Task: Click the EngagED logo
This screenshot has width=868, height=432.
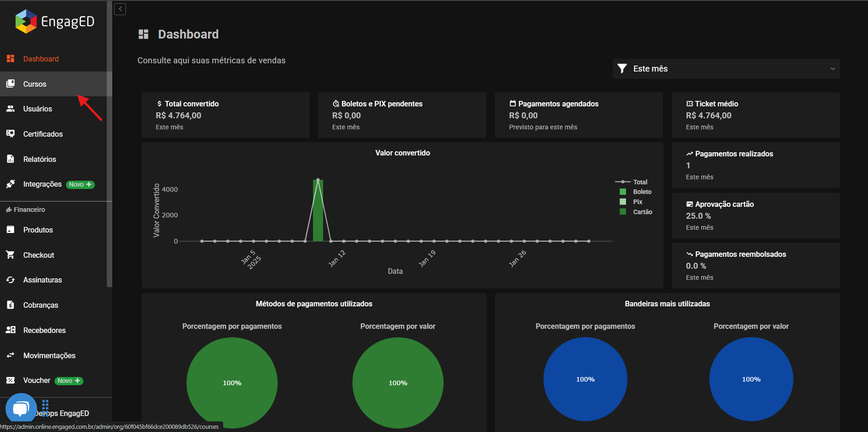Action: point(55,22)
